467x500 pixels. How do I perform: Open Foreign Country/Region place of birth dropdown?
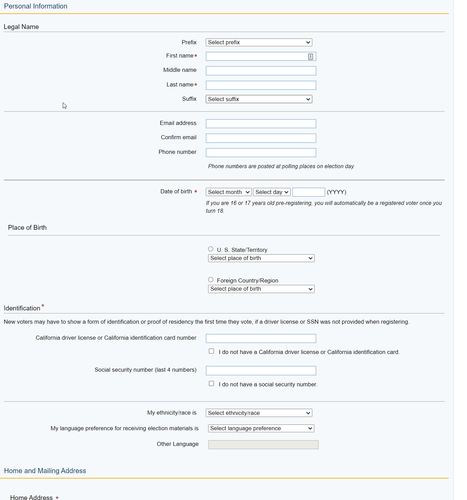pyautogui.click(x=261, y=289)
